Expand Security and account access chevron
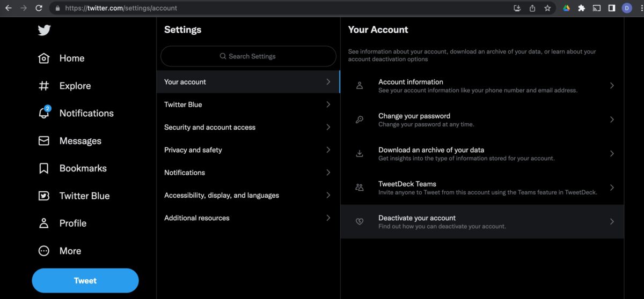This screenshot has height=299, width=644. pyautogui.click(x=328, y=127)
